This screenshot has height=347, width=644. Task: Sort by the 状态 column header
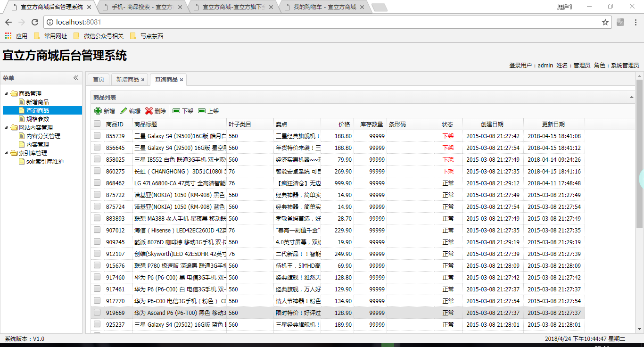pyautogui.click(x=448, y=124)
